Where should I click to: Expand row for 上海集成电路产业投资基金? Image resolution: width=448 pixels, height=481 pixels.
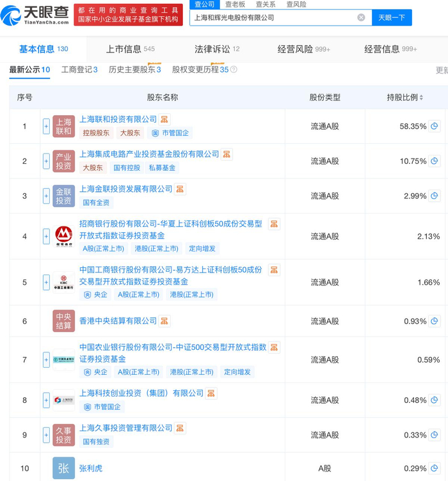tap(46, 161)
